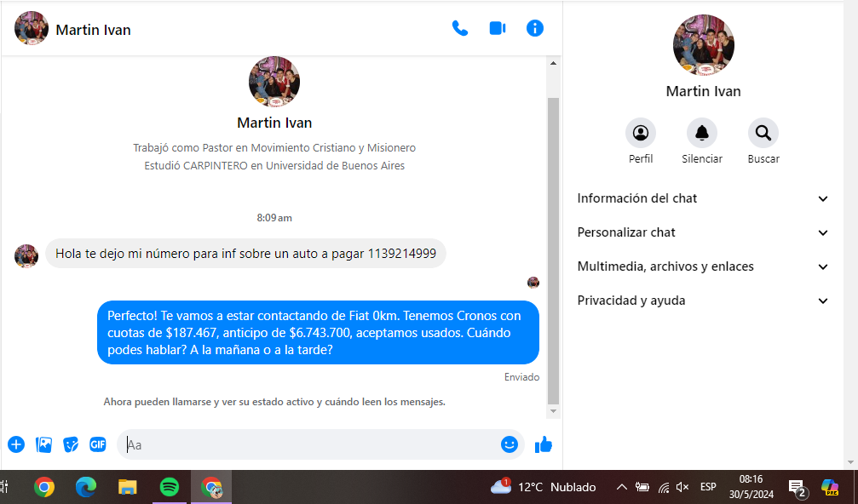Click Buscar to search the conversation
Image resolution: width=858 pixels, height=504 pixels.
click(763, 134)
